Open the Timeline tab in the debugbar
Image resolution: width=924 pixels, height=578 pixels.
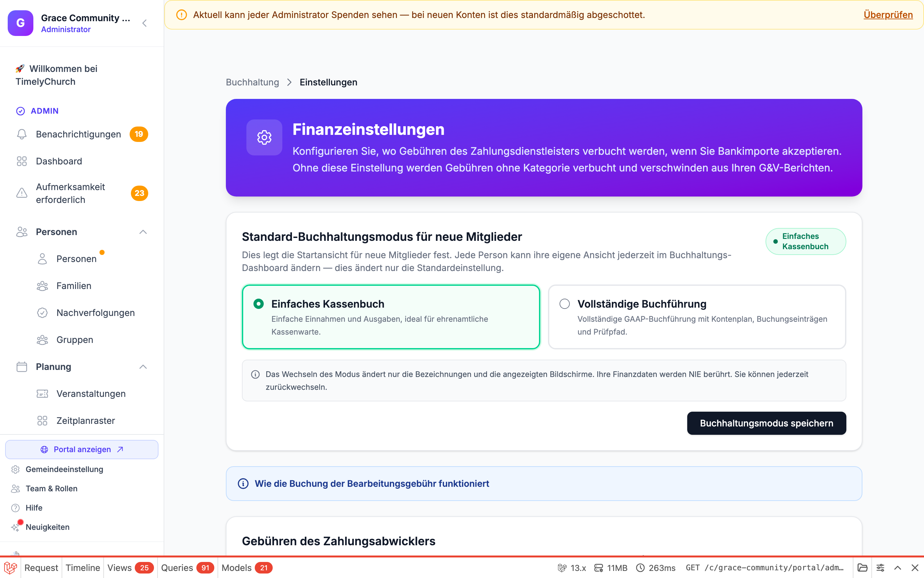[83, 568]
